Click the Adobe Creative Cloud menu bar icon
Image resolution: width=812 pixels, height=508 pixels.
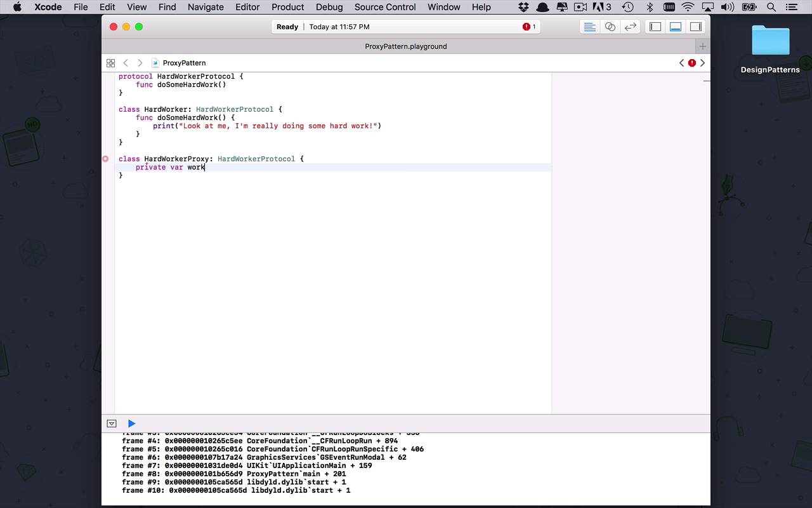coord(601,7)
